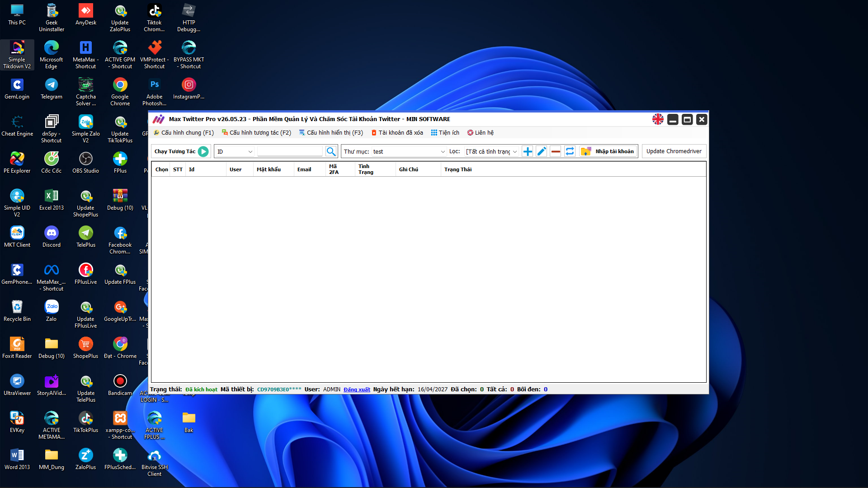Switch language via UK flag icon
868x488 pixels.
(658, 119)
